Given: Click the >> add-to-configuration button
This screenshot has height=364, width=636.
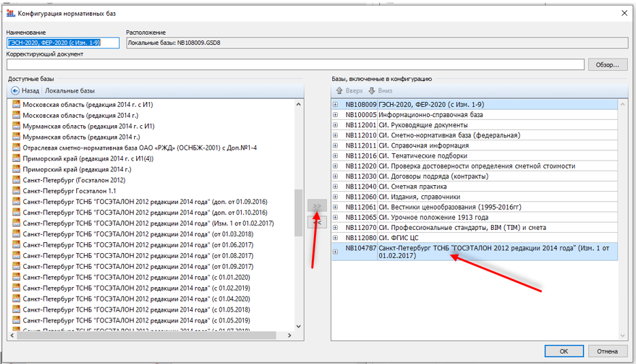Looking at the screenshot, I should click(x=317, y=206).
